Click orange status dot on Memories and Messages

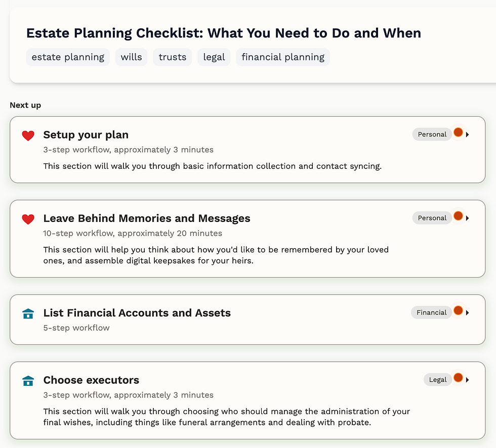[458, 216]
